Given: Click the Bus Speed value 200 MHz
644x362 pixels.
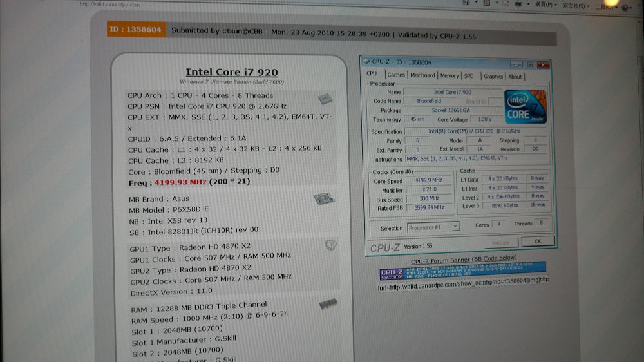Looking at the screenshot, I should point(429,198).
